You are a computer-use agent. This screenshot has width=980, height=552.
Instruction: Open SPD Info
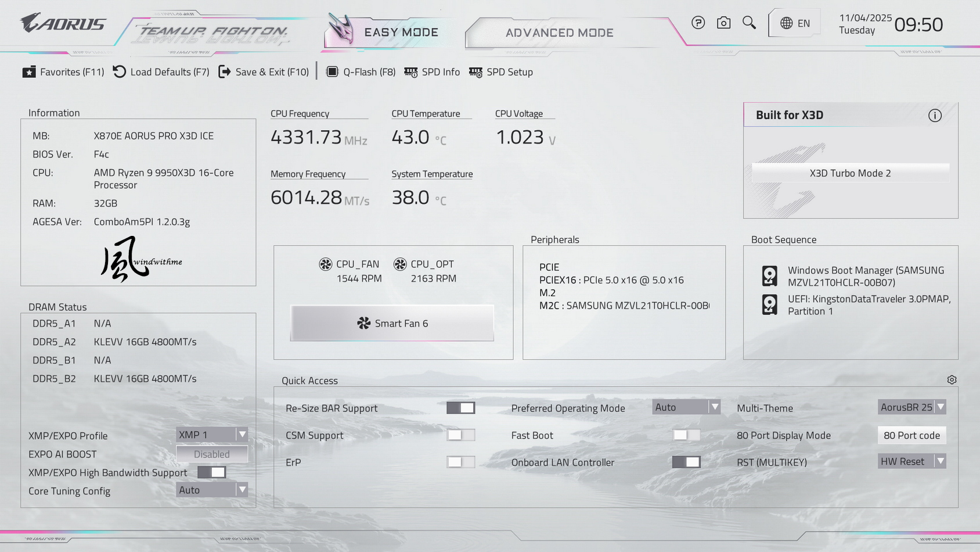[432, 72]
